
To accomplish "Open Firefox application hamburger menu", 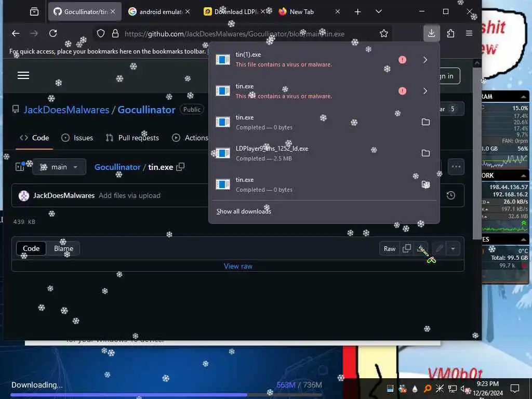I will click(469, 33).
